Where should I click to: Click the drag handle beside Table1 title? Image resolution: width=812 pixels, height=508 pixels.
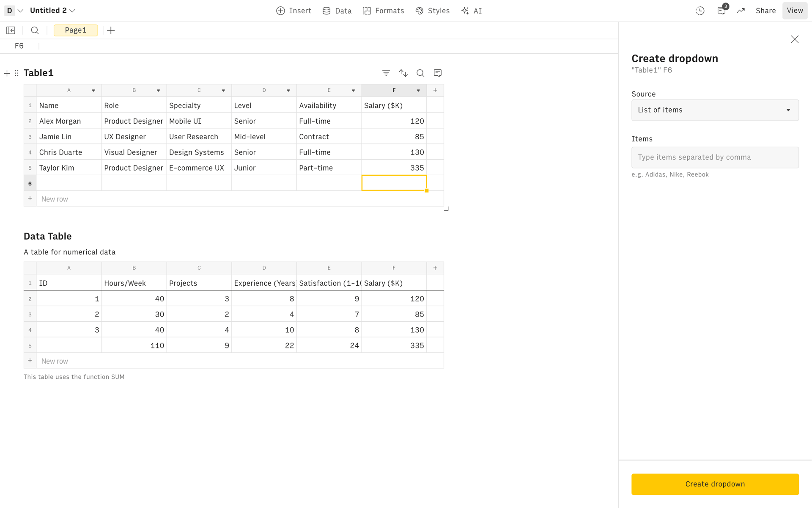pyautogui.click(x=16, y=73)
